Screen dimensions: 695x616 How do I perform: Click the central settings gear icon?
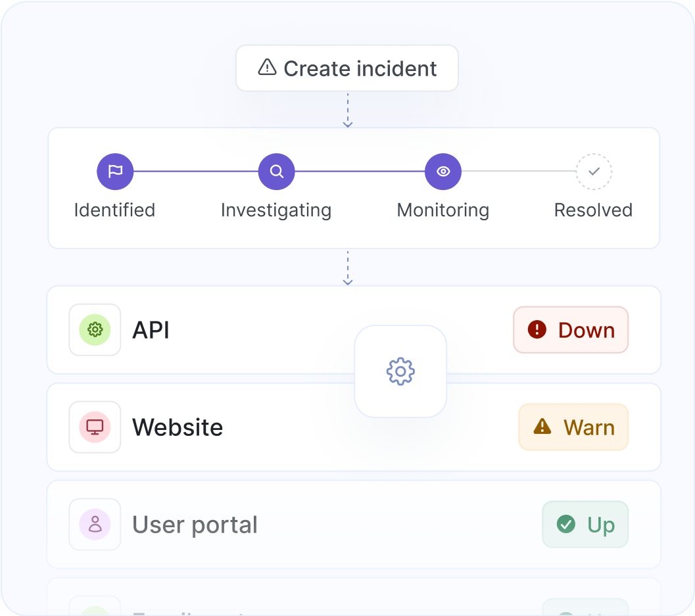tap(400, 371)
